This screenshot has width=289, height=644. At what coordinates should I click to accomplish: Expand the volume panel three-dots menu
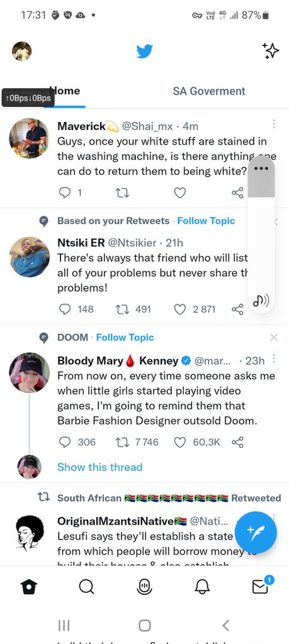click(261, 169)
